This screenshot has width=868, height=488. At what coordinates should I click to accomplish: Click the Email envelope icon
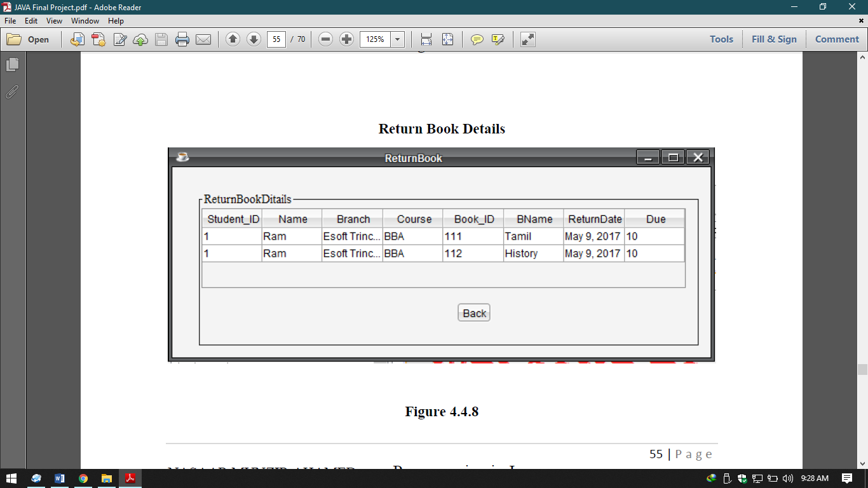(203, 39)
